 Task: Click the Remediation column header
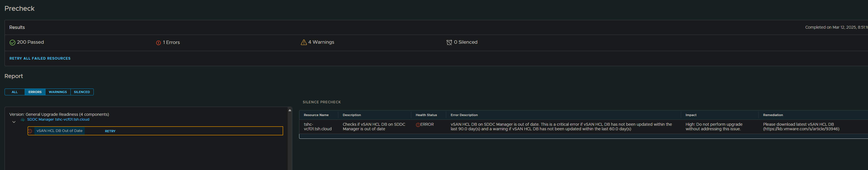point(773,115)
